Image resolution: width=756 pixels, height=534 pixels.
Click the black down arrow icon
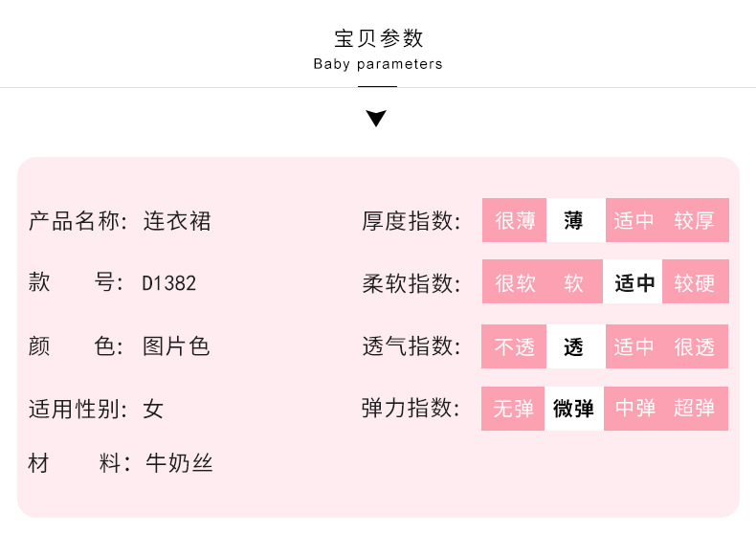click(x=377, y=119)
